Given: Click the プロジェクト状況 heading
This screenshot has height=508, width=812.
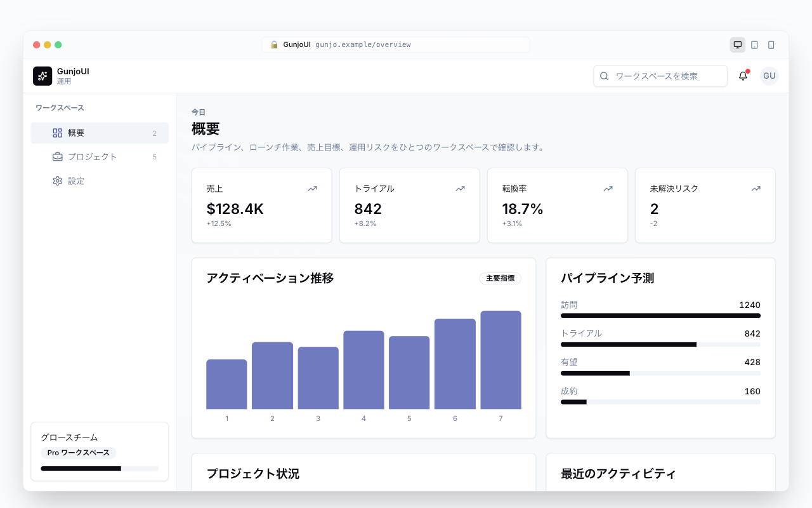Looking at the screenshot, I should (253, 474).
